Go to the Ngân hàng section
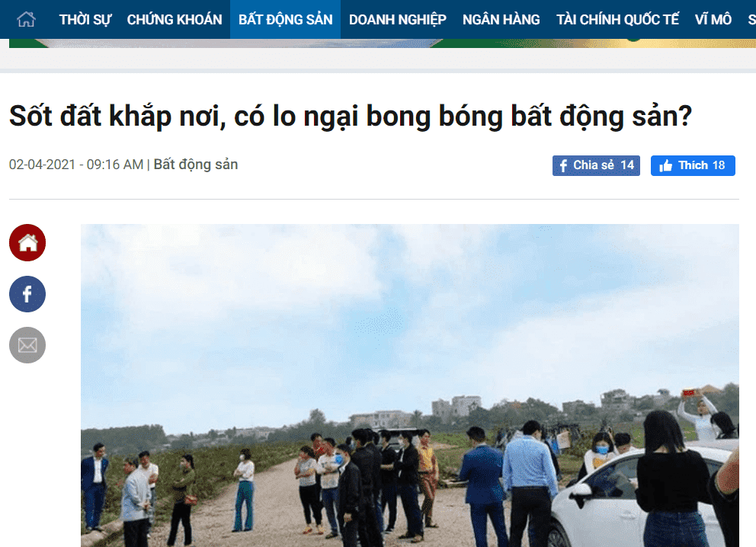Screen dimensions: 756x547 click(x=501, y=20)
